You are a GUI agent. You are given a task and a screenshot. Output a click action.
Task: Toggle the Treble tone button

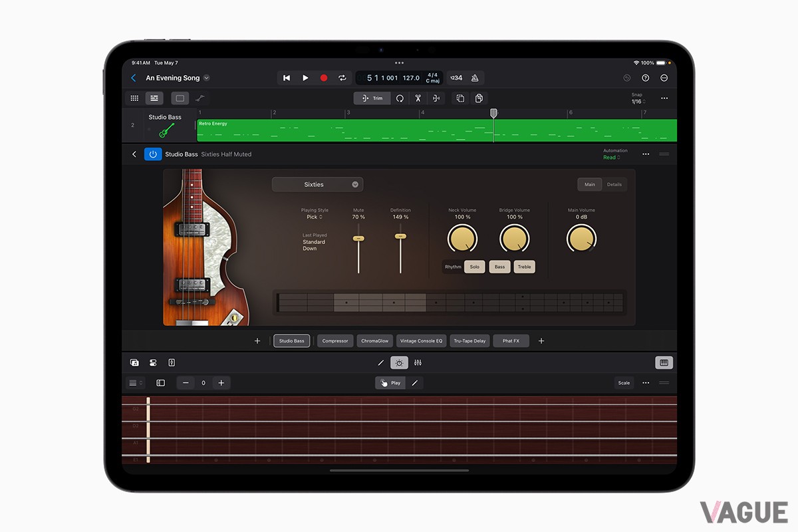click(x=525, y=267)
